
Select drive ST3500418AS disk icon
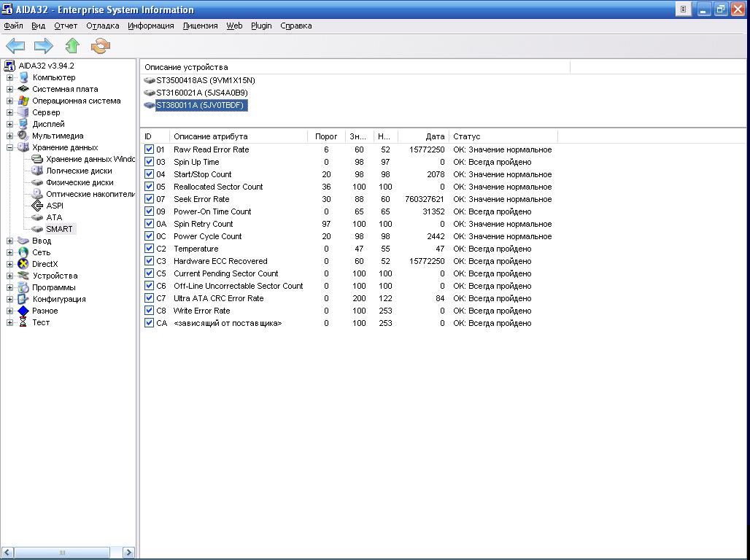pos(150,80)
